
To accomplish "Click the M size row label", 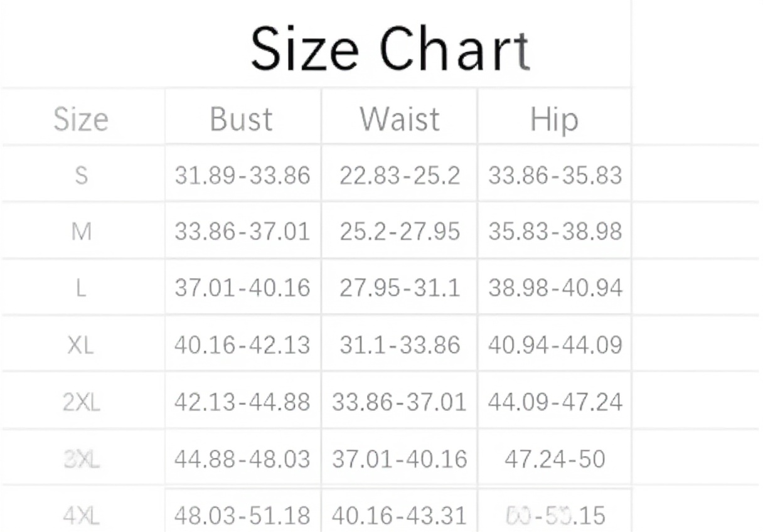I will (81, 232).
